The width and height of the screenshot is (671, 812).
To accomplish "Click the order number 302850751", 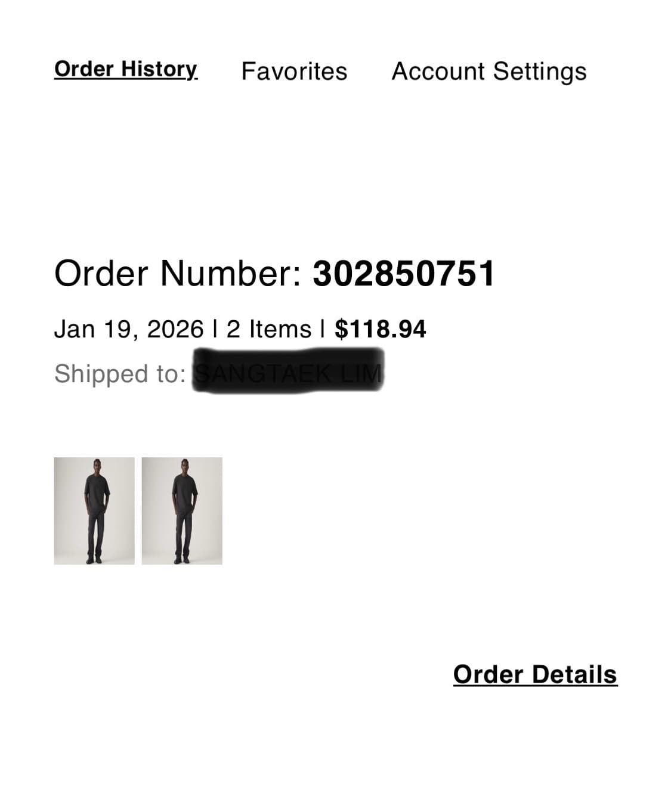I will tap(404, 274).
